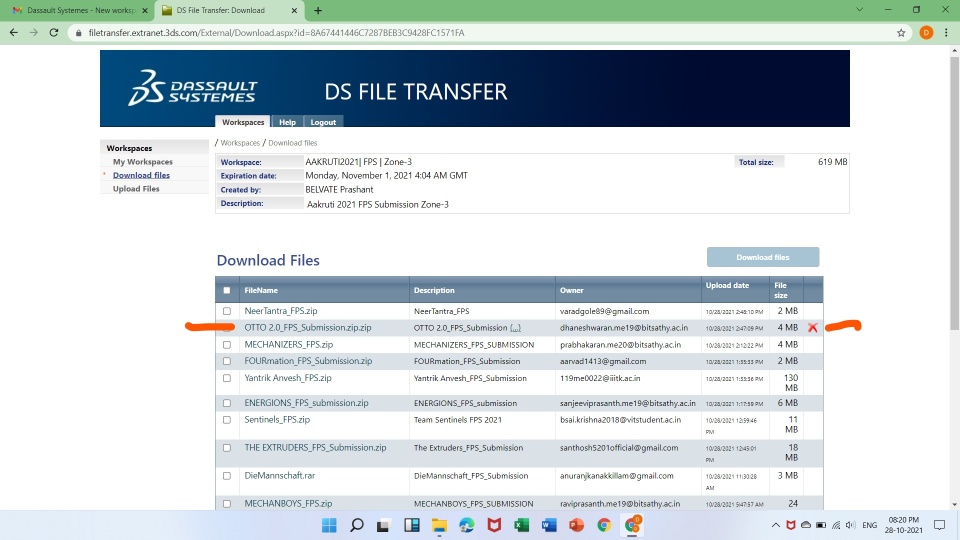The image size is (960, 540).
Task: Check DieMannschaft.rar checkbox
Action: click(x=227, y=476)
